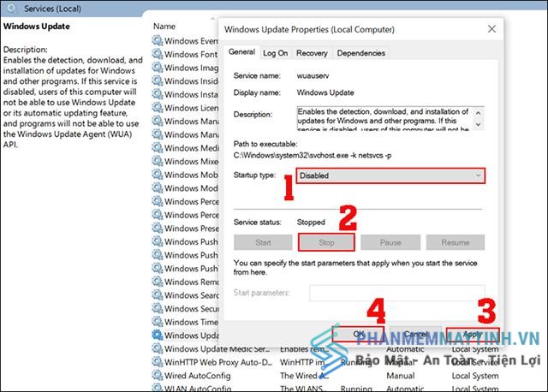Screen dimensions: 548x392
Task: Click the gear icon beside Windows Insta service
Action: click(158, 94)
